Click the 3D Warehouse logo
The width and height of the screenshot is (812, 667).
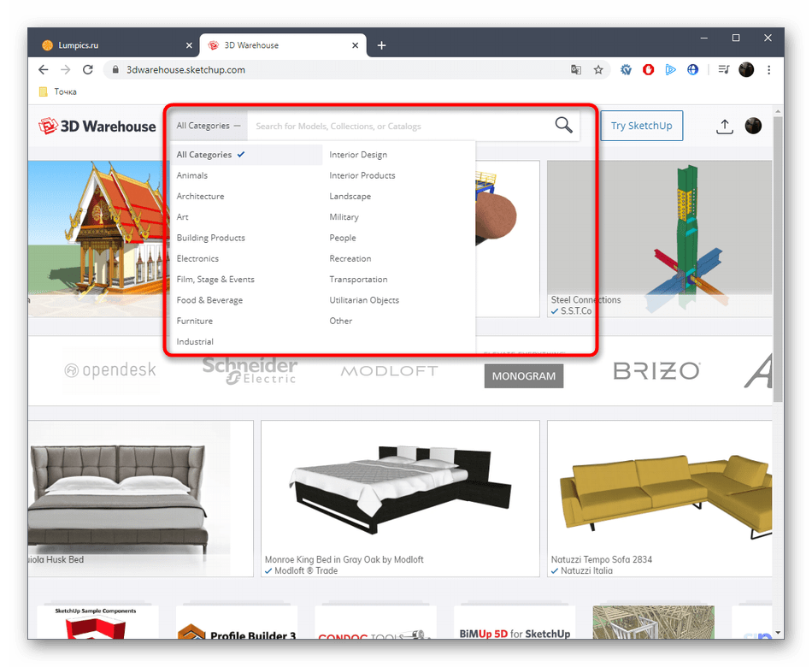97,127
